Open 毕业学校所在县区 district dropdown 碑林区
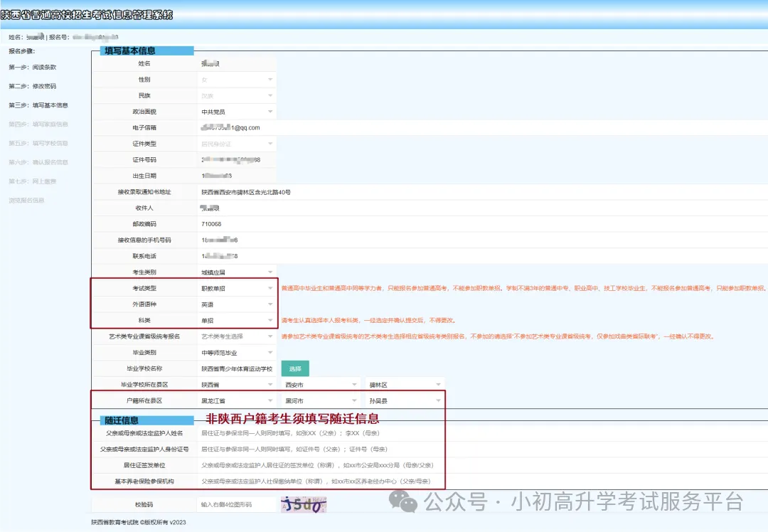Screen dimensions: 768x532 coord(405,385)
